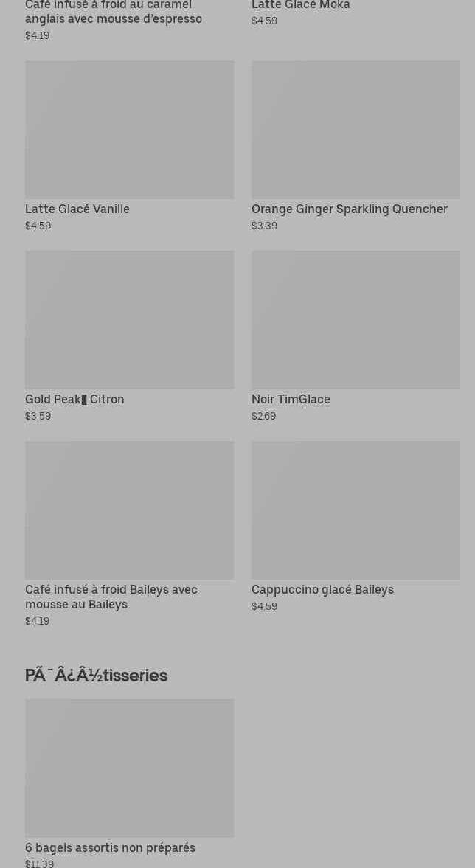Open 6 bagels assortis non préparés title
The height and width of the screenshot is (868, 475).
pyautogui.click(x=110, y=847)
